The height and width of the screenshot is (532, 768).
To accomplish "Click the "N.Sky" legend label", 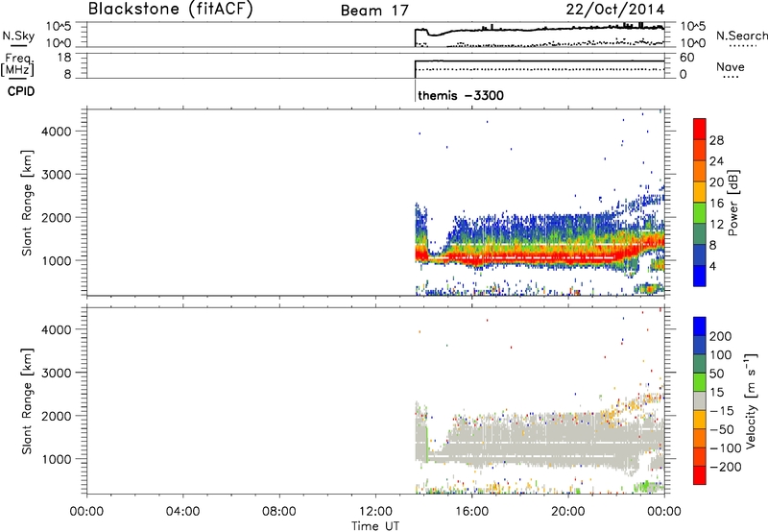I will point(18,36).
